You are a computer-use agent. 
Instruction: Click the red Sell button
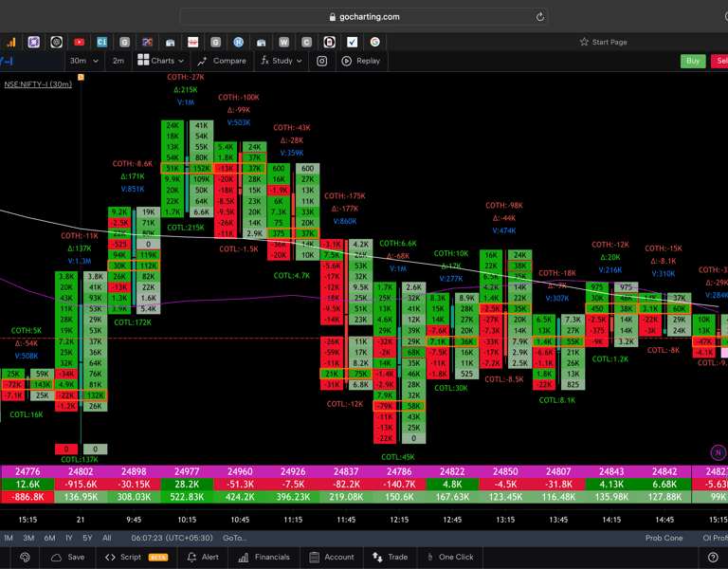tap(720, 61)
